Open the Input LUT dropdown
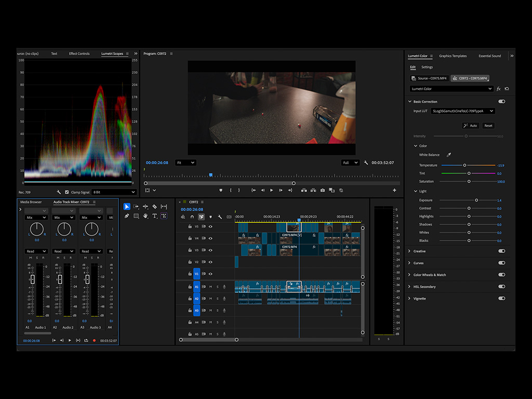Screen dimensions: 532x399 click(x=463, y=111)
